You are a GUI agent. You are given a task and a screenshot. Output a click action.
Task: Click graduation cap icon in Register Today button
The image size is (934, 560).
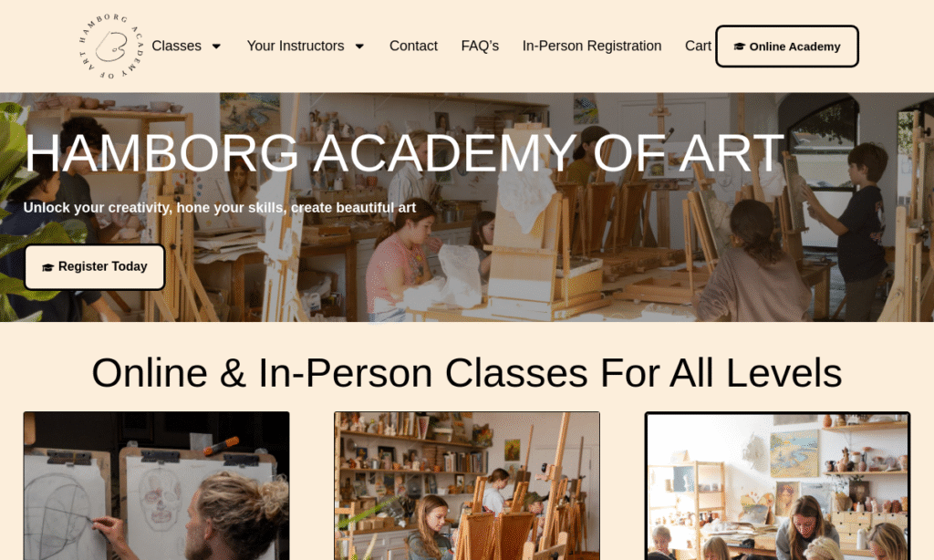coord(47,267)
